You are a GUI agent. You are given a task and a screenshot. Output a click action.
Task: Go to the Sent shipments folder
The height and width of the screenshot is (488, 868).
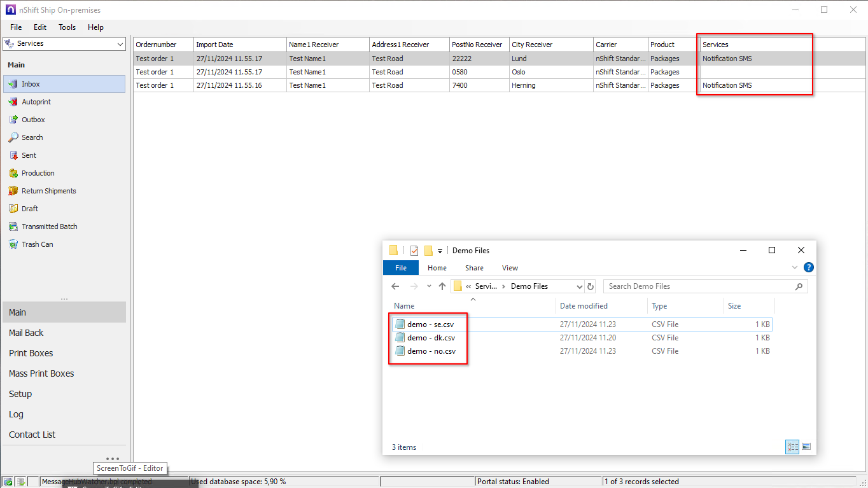point(29,155)
